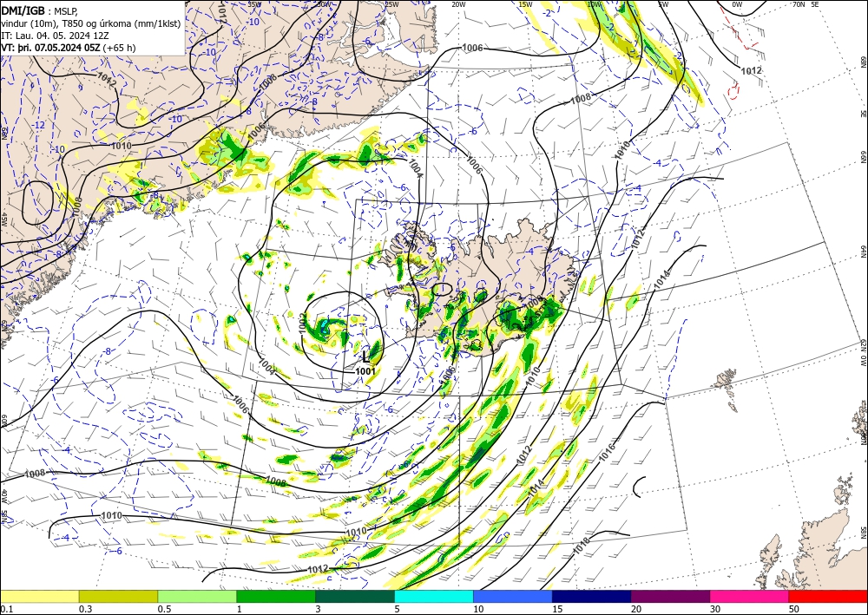This screenshot has height=615, width=868.
Task: Click the '1001' pressure value under the L
Action: point(366,371)
